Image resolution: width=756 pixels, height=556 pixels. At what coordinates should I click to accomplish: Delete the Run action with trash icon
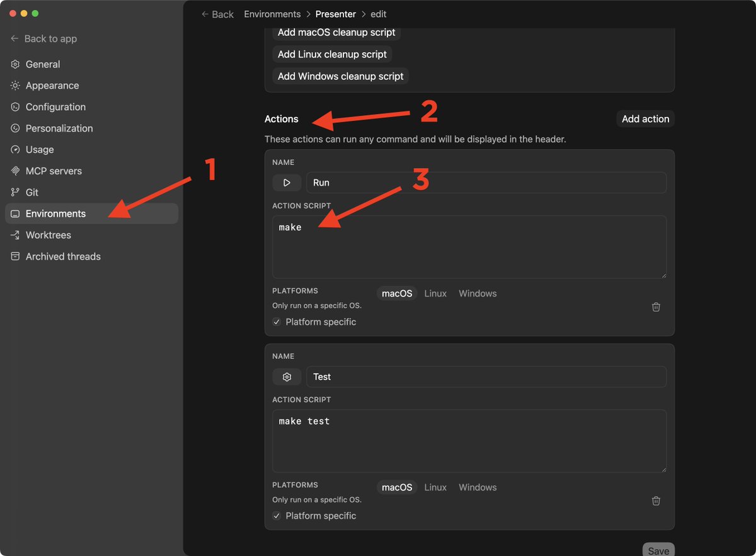tap(656, 307)
